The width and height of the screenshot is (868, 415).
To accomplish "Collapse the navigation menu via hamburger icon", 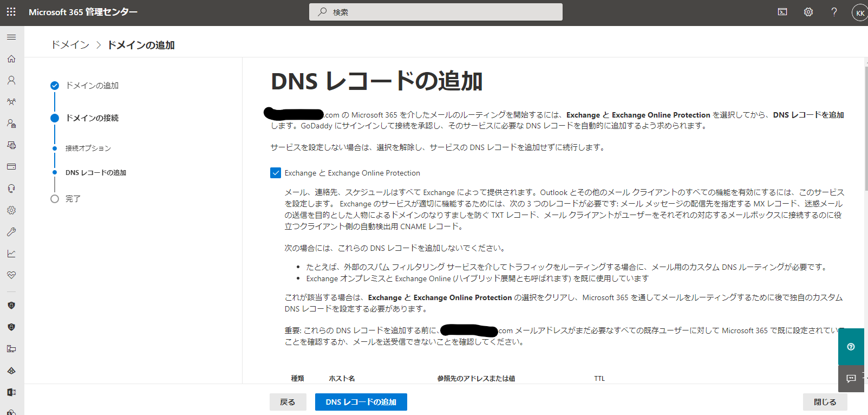I will [x=11, y=37].
